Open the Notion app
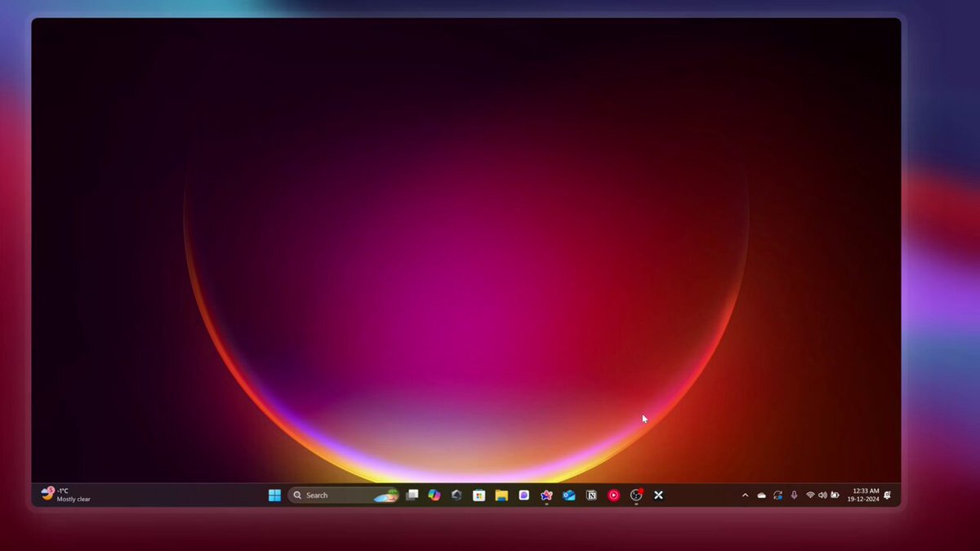 pyautogui.click(x=591, y=495)
